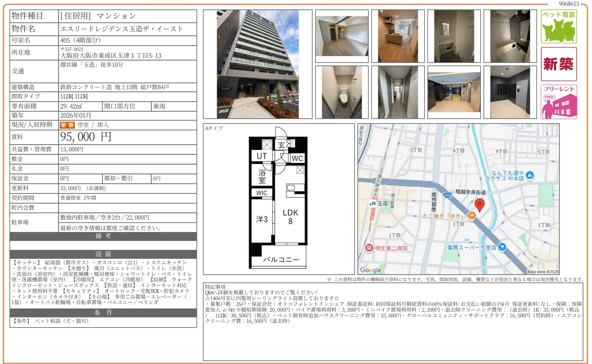Image resolution: width=592 pixels, height=364 pixels.
Task: Open the bathroom unit photo thumbnail
Action: click(510, 36)
